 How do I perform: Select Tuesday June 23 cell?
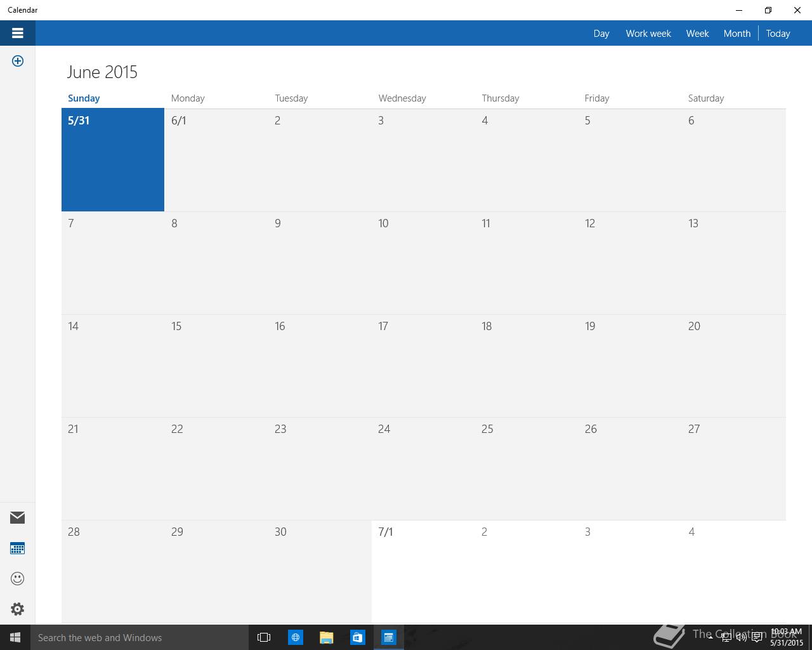320,468
